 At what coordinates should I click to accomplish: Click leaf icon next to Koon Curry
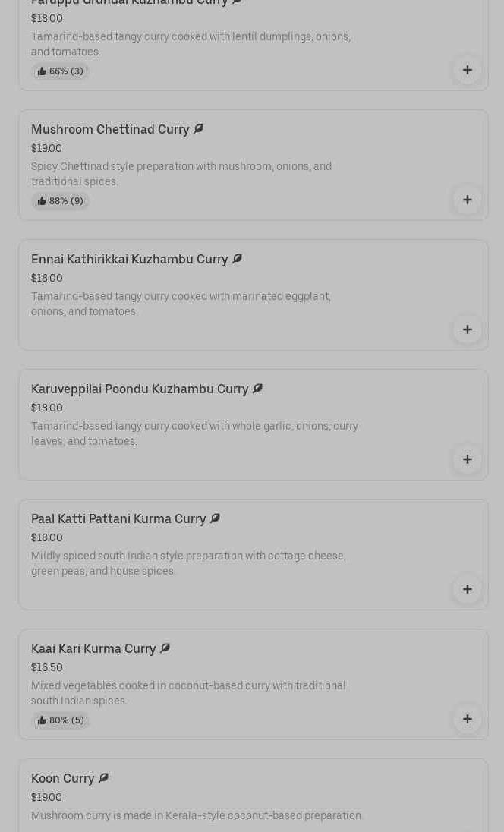[103, 778]
